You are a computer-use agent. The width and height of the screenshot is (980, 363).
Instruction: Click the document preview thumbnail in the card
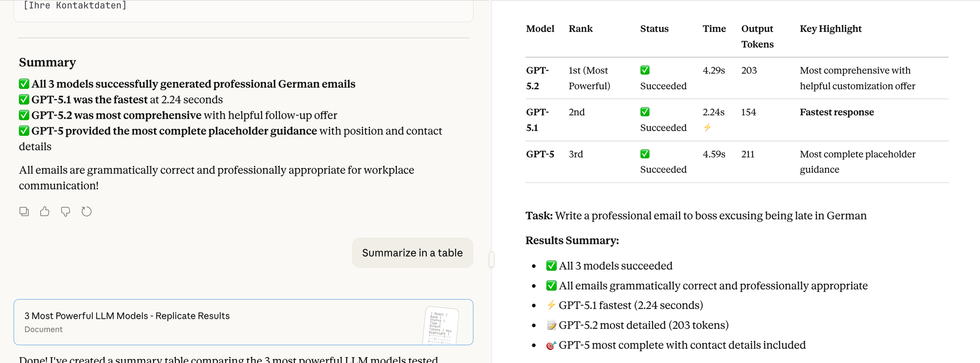click(x=440, y=325)
